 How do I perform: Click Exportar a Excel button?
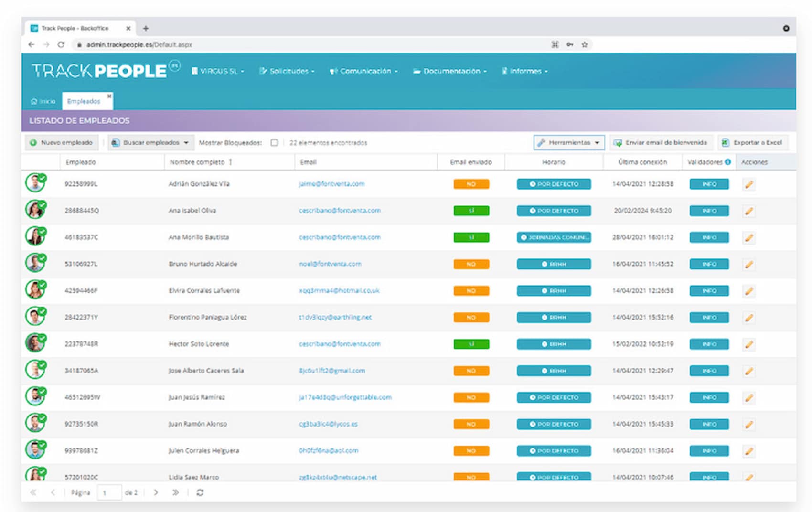click(x=753, y=143)
